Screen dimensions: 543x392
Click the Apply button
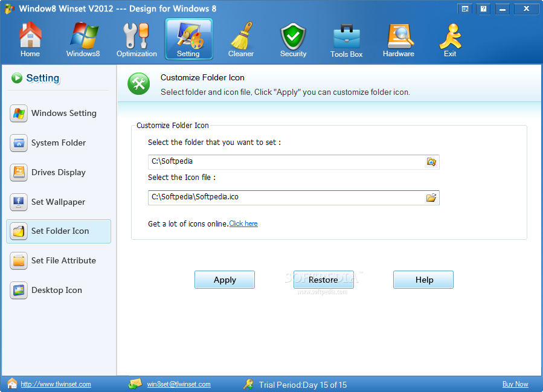(x=225, y=280)
